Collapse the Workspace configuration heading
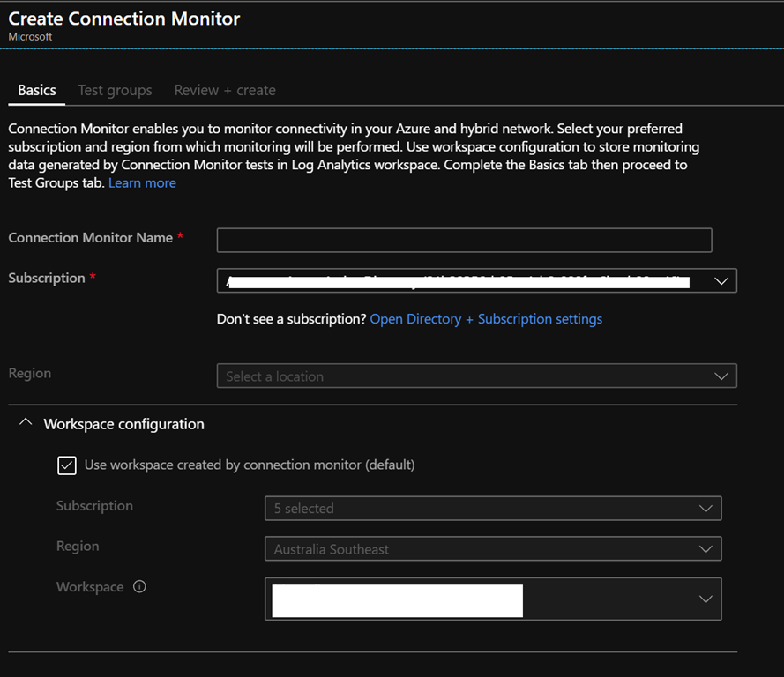The width and height of the screenshot is (784, 677). [x=123, y=424]
